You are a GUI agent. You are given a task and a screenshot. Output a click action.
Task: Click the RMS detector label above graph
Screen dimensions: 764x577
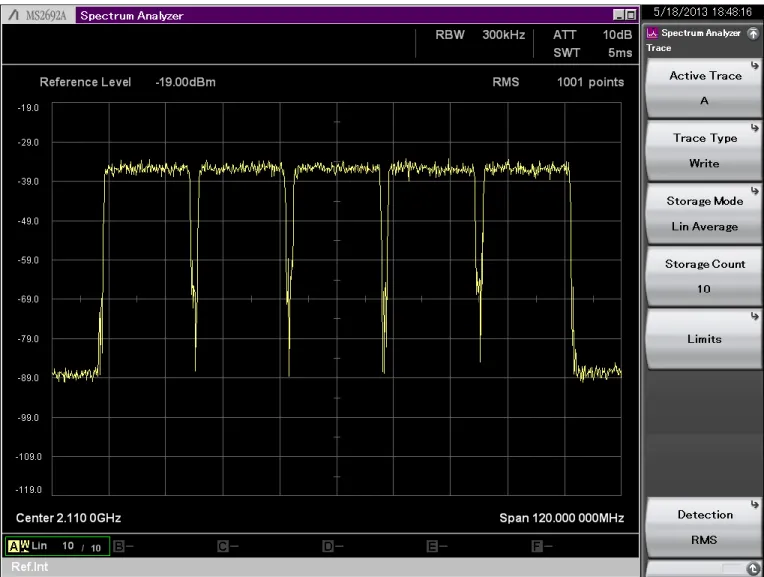(505, 82)
